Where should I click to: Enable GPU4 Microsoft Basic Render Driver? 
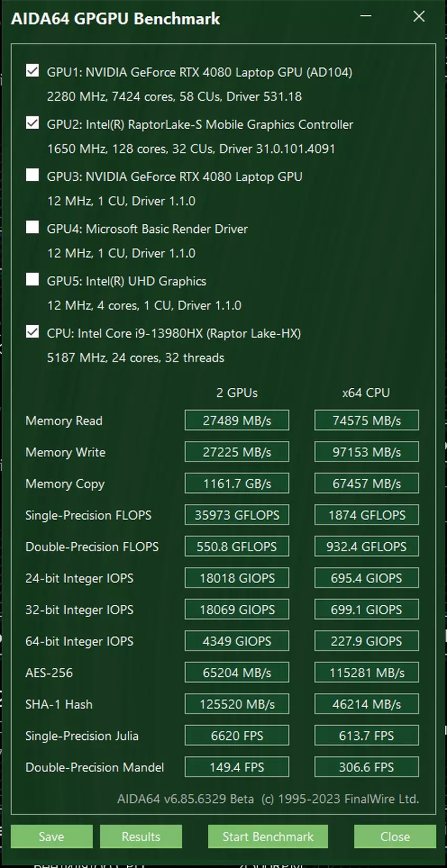point(33,228)
